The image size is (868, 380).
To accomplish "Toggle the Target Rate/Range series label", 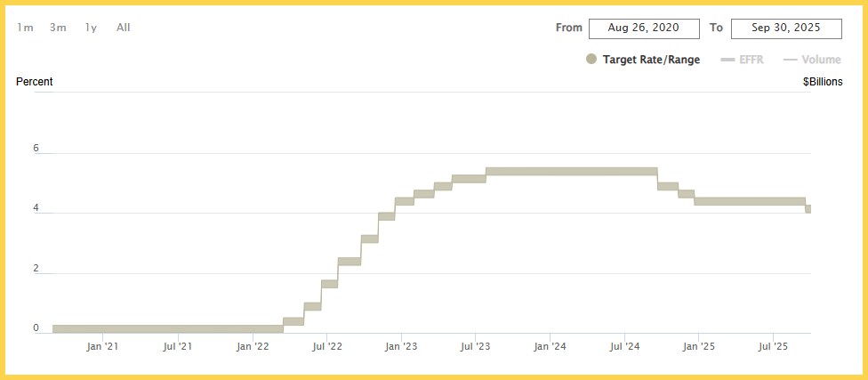I will point(651,60).
